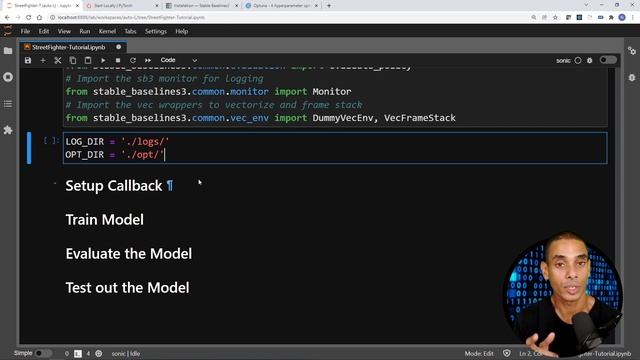Restart the kernel with circular arrow icon
640x360 pixels.
point(133,60)
